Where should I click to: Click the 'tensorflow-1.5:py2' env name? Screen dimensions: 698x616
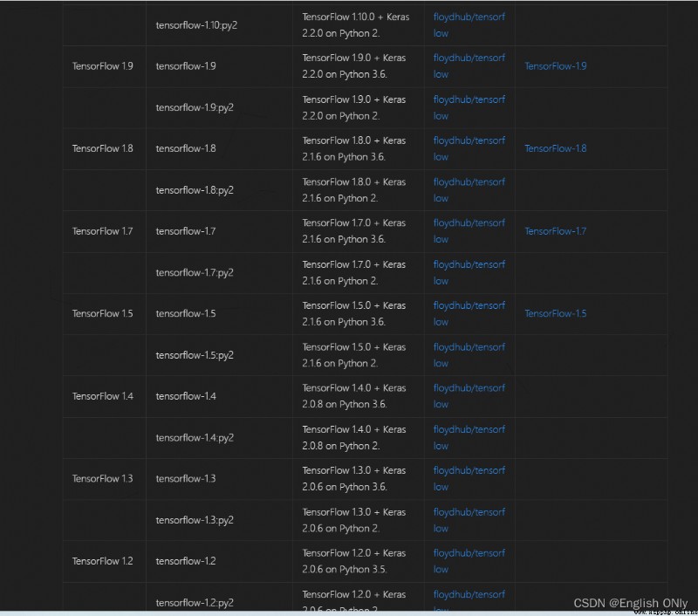[195, 355]
